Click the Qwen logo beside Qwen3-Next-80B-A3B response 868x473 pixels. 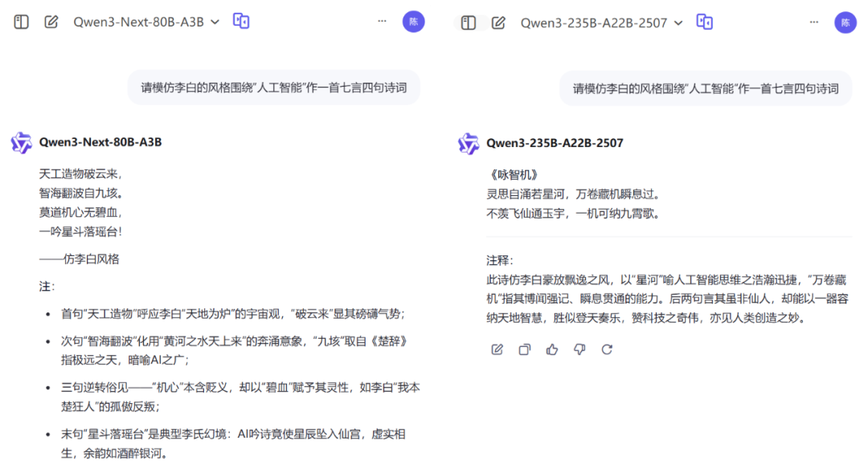(x=21, y=143)
